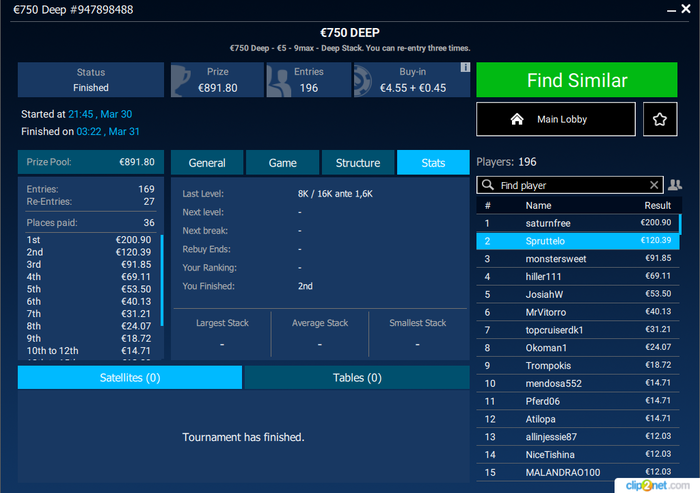Select player MALANDRAO100
Image resolution: width=700 pixels, height=493 pixels.
point(578,472)
